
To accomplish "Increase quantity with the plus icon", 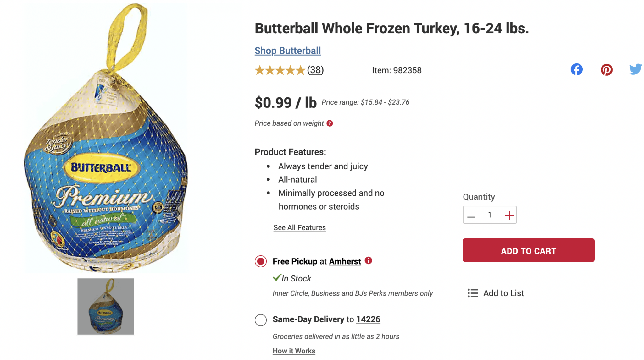I will pyautogui.click(x=509, y=215).
